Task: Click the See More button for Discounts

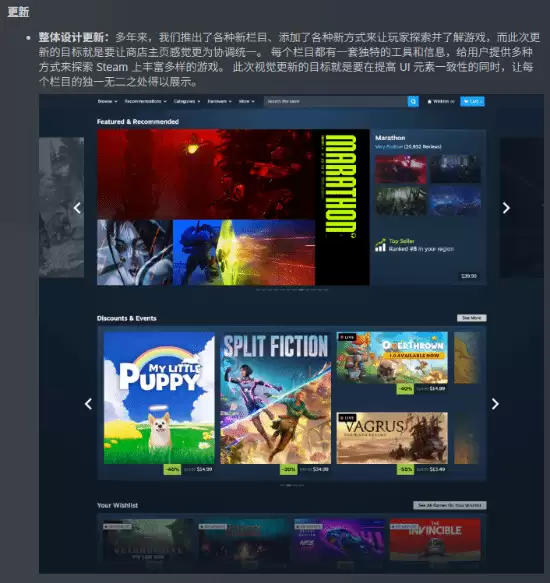Action: pos(472,318)
